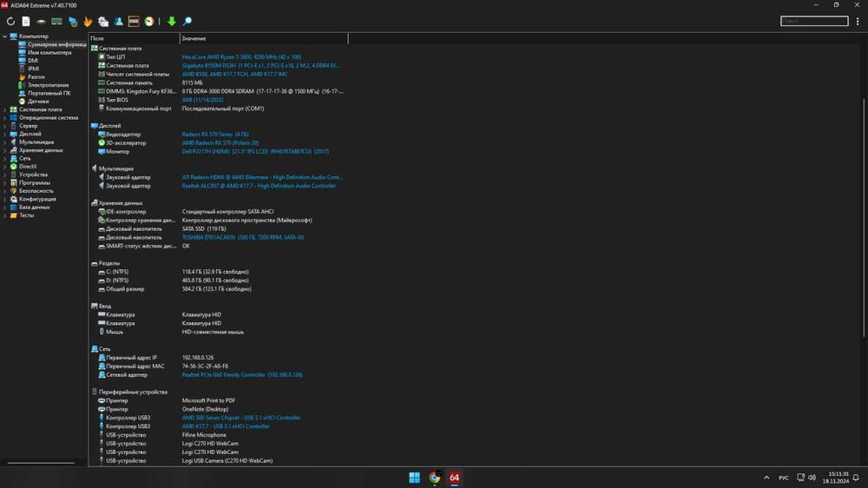
Task: Select База данных in the tree
Action: click(35, 208)
